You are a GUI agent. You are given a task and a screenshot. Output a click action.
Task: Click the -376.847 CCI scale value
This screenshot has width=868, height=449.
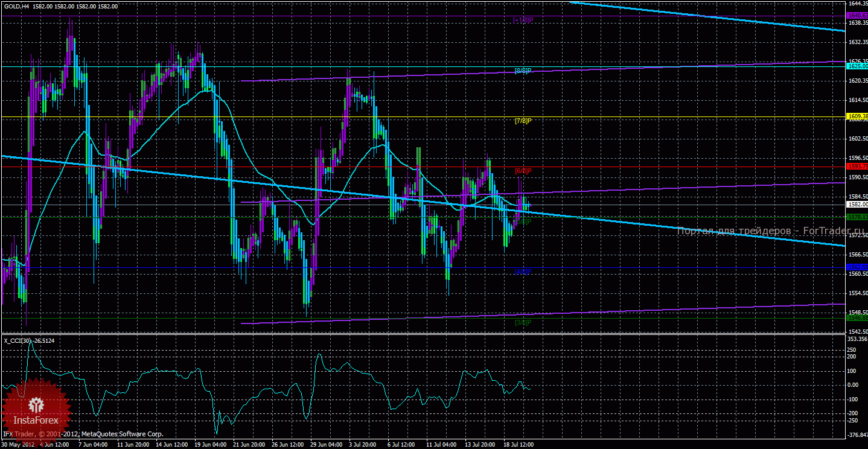click(x=857, y=435)
